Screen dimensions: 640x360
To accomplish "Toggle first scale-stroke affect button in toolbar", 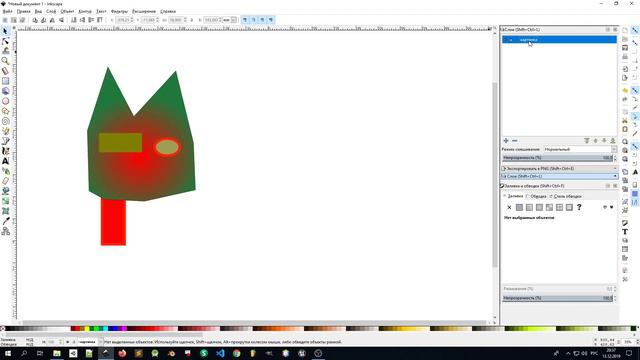I will click(x=245, y=20).
